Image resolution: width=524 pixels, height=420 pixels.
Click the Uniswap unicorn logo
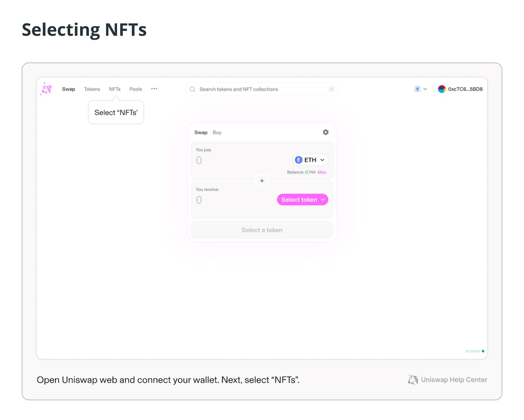(x=46, y=89)
